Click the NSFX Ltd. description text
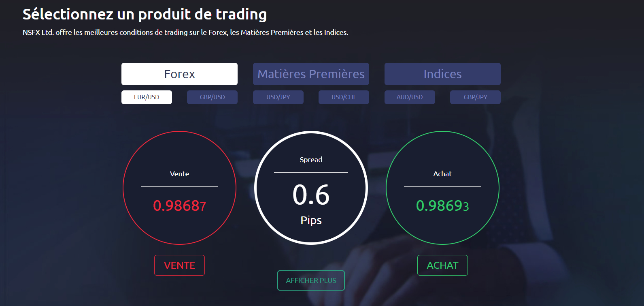The image size is (644, 306). coord(185,32)
